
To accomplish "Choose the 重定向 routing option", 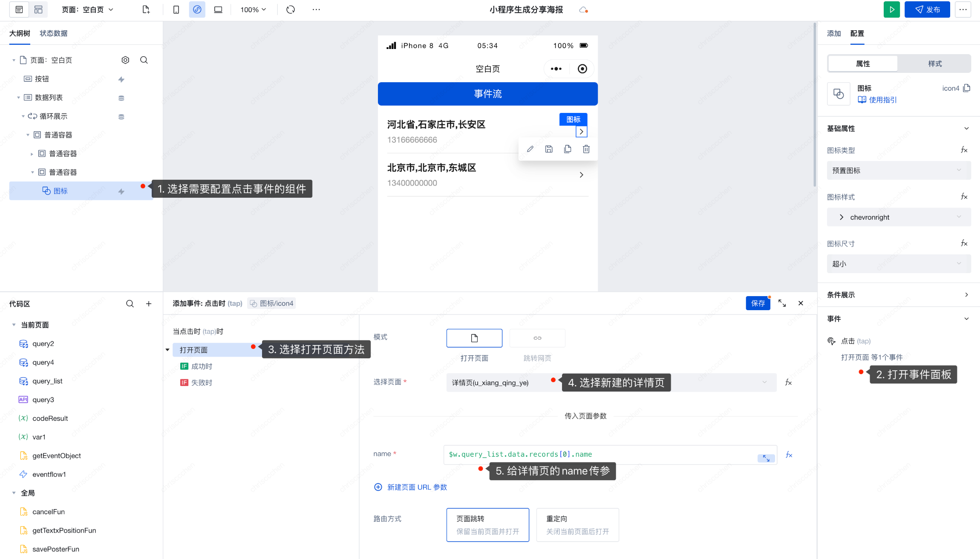I will pyautogui.click(x=577, y=524).
